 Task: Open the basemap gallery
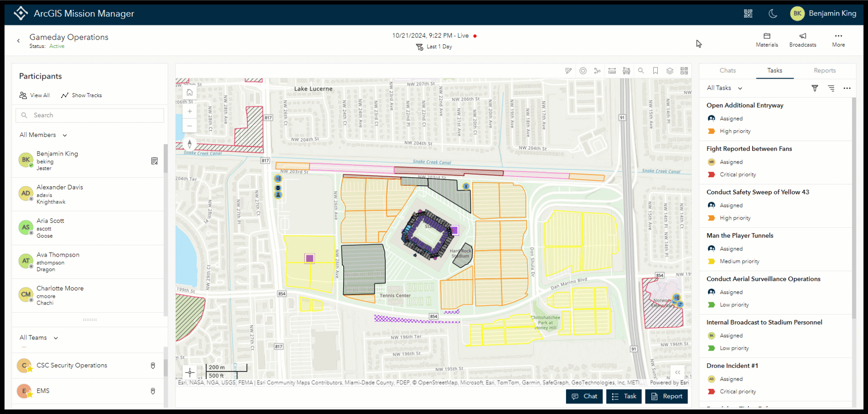[x=684, y=71]
